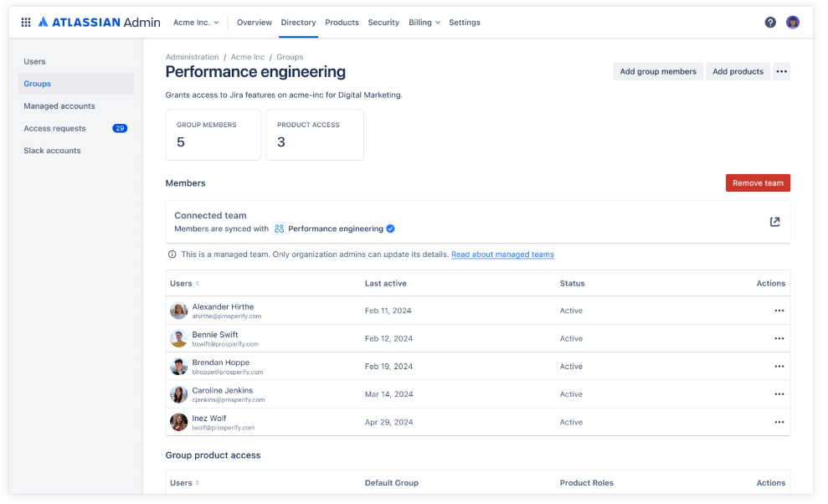This screenshot has height=504, width=828.
Task: Click the Groups breadcrumb link
Action: (290, 57)
